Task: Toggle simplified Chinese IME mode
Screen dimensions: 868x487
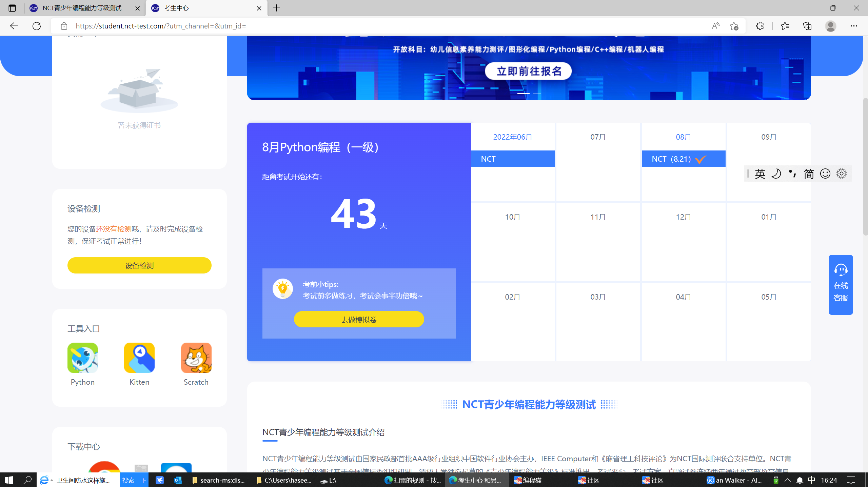Action: (809, 174)
